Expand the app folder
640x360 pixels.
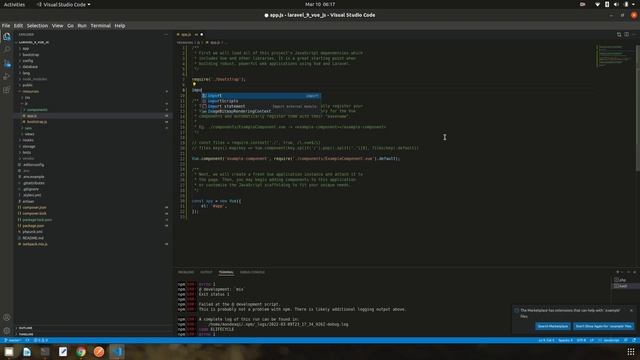92,49
